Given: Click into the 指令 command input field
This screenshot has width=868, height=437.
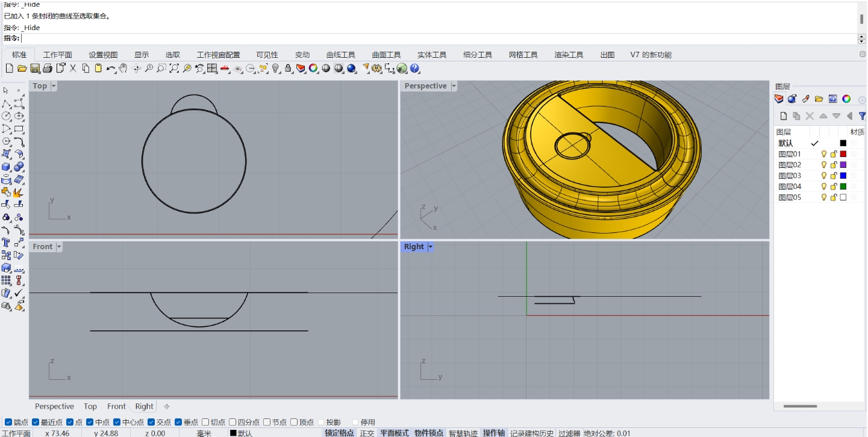Looking at the screenshot, I should (439, 39).
